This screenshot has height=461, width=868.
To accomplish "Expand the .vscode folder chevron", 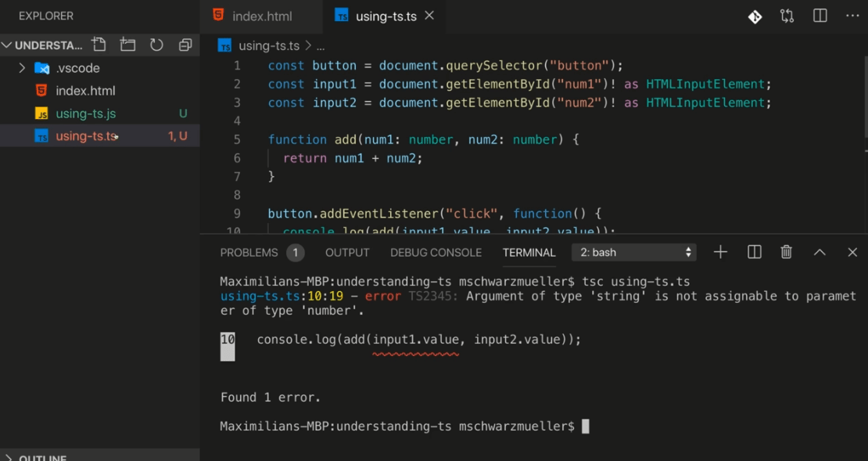I will 22,68.
